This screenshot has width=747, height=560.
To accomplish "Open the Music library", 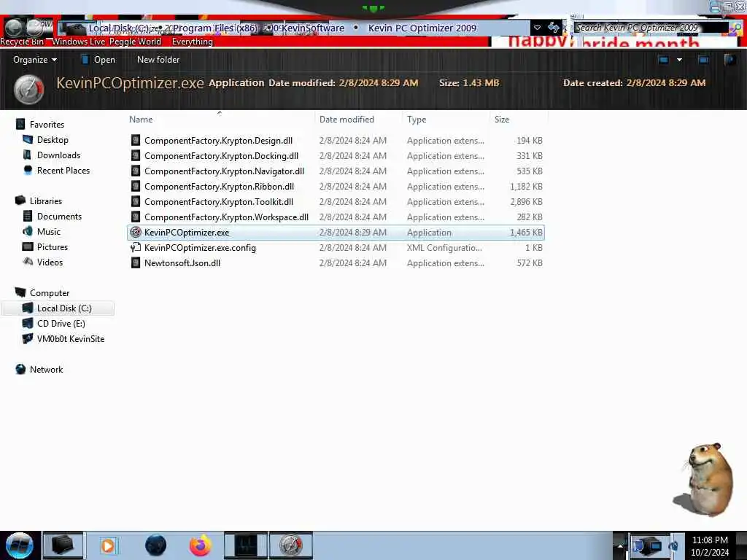I will [x=49, y=232].
